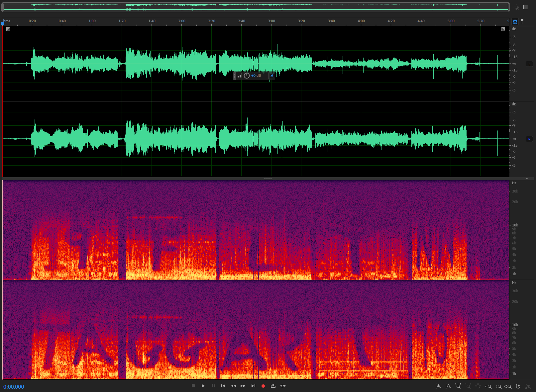Zoom in amplitude using the first zoom icon
Viewport: 536px width, 392px height.
pos(438,386)
